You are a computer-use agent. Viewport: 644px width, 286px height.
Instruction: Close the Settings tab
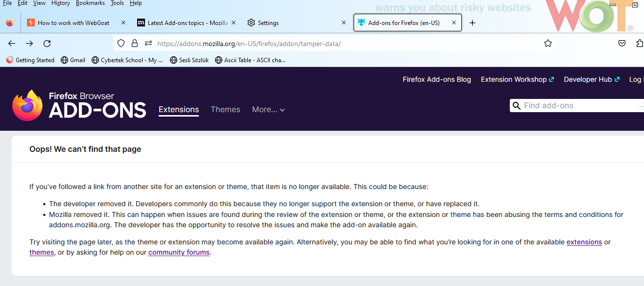[x=344, y=23]
